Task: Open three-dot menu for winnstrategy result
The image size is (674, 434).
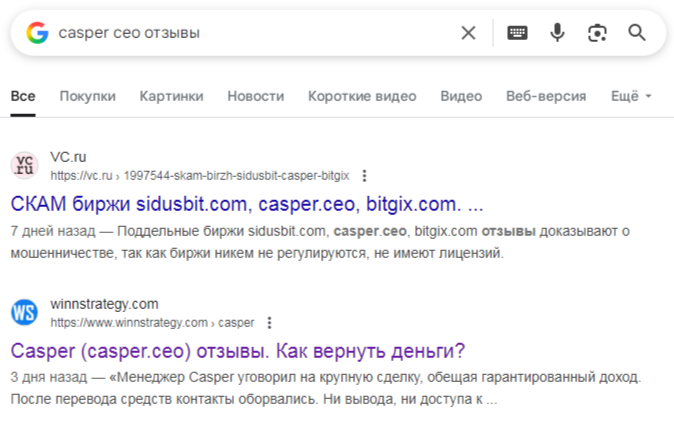Action: point(269,323)
